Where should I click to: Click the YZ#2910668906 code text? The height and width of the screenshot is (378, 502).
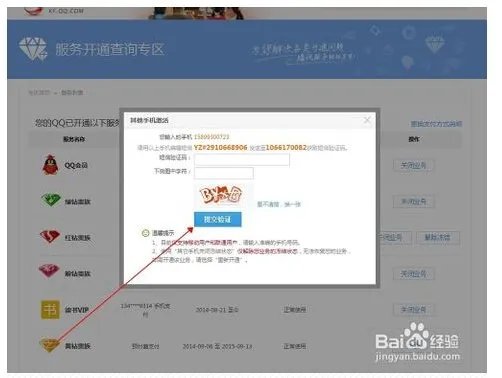(221, 147)
